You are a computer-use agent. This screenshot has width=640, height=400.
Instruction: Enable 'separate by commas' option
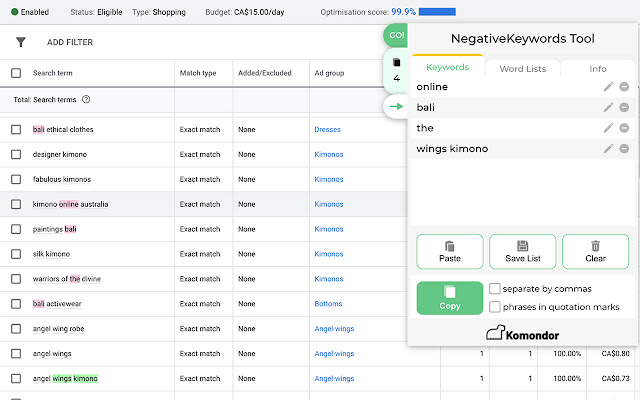click(495, 289)
